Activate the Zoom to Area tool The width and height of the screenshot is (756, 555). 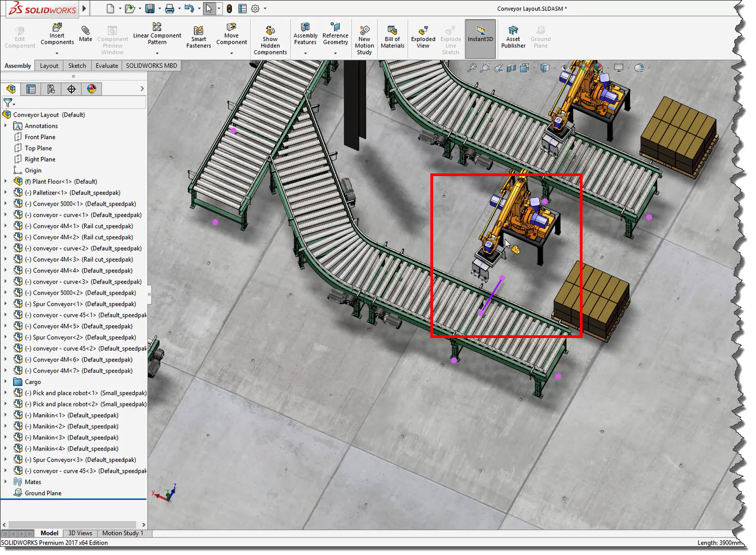point(485,68)
